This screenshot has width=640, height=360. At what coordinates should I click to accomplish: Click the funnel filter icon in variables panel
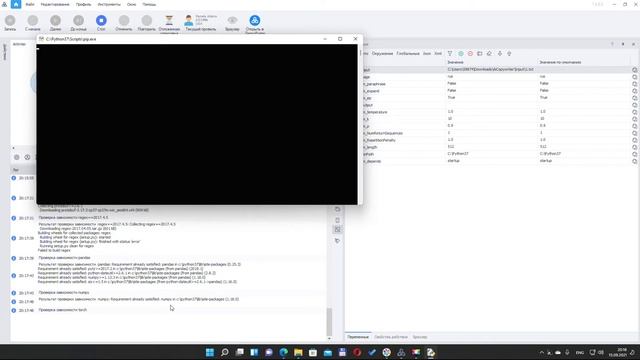450,53
